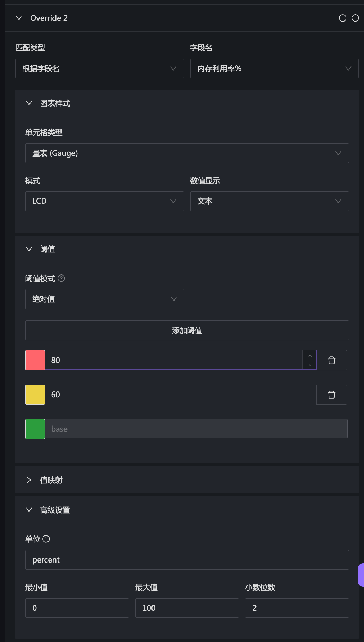
Task: Delete the 60 threshold row
Action: coord(331,395)
